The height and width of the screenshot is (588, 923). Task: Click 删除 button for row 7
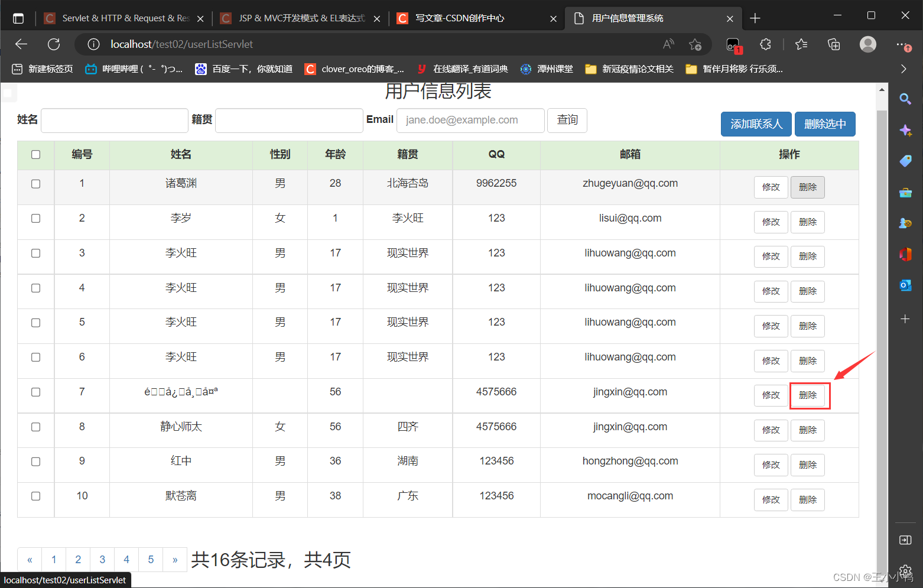pyautogui.click(x=808, y=395)
